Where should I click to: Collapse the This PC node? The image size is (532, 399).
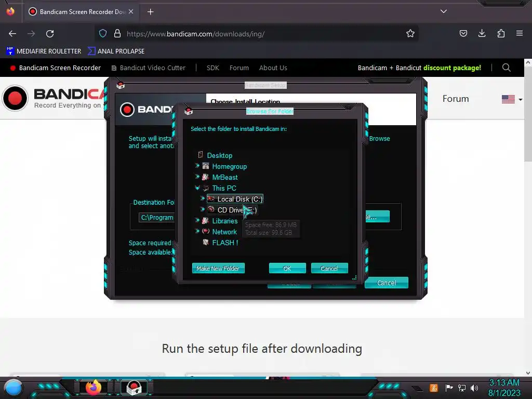pos(197,188)
